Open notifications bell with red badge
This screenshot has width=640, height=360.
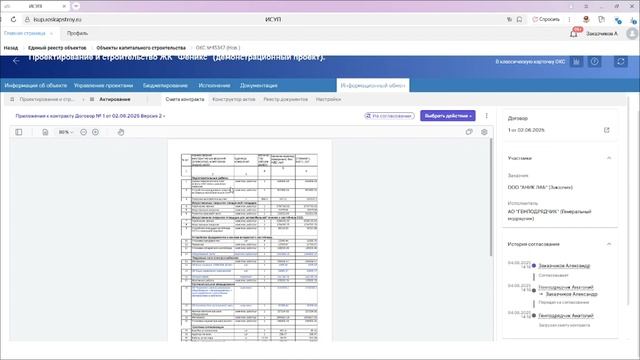pos(574,33)
